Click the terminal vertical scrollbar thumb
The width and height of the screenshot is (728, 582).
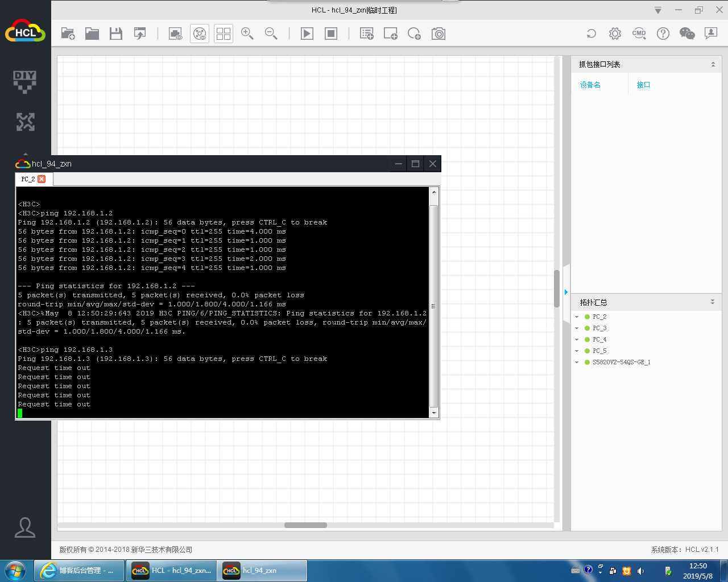pos(434,307)
